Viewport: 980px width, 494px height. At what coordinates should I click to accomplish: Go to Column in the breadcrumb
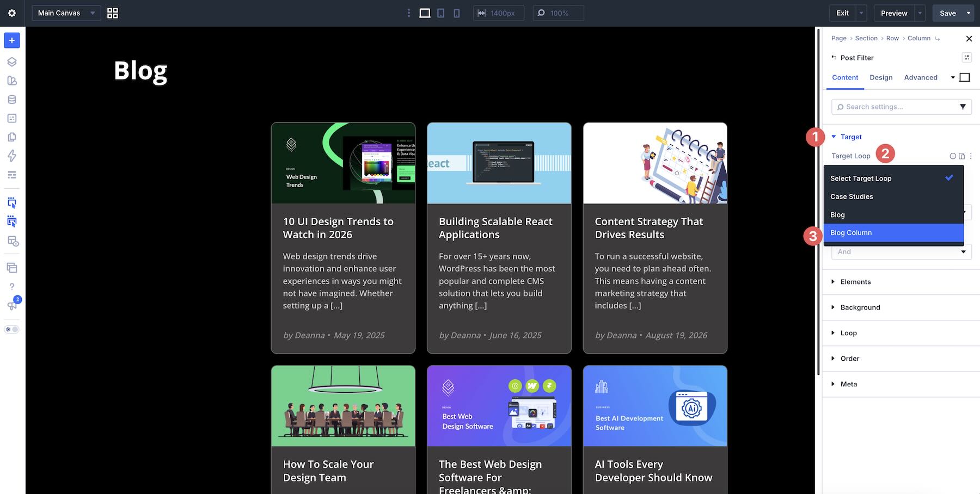pos(919,39)
